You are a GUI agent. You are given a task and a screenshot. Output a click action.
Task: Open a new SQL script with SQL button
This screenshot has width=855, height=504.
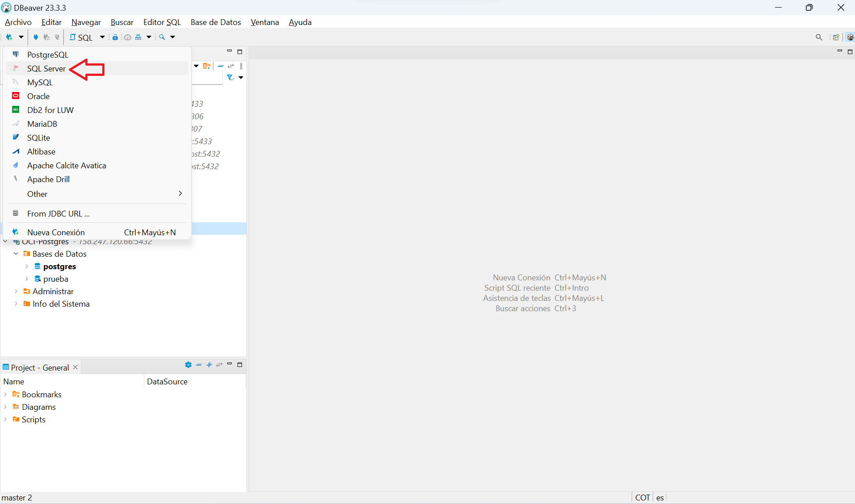(x=81, y=37)
